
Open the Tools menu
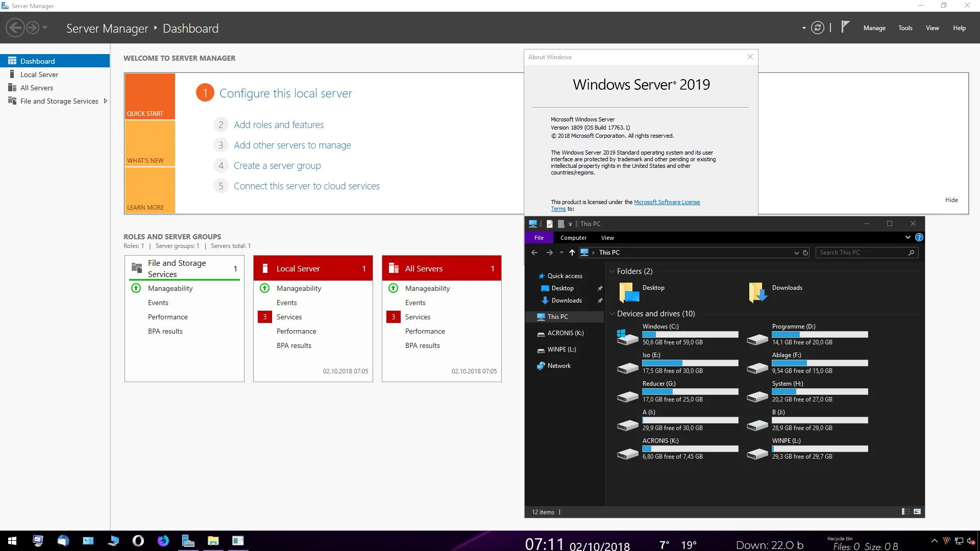(905, 28)
